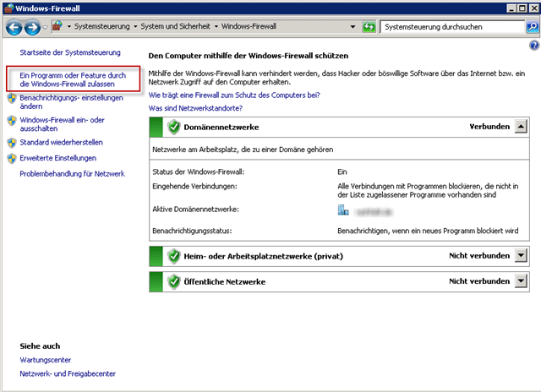Click shield icon next to Benachrichtigungseinstellungen ändern
The image size is (541, 392).
12,98
